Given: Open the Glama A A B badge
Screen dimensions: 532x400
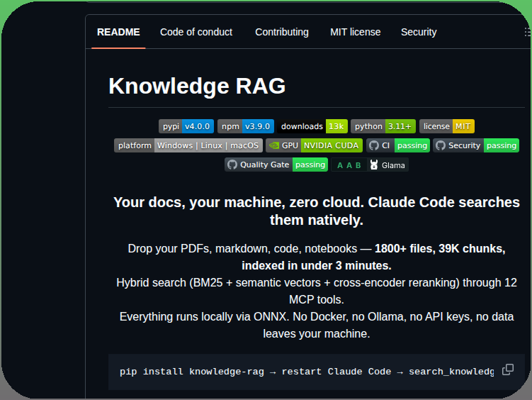Looking at the screenshot, I should click(x=370, y=165).
